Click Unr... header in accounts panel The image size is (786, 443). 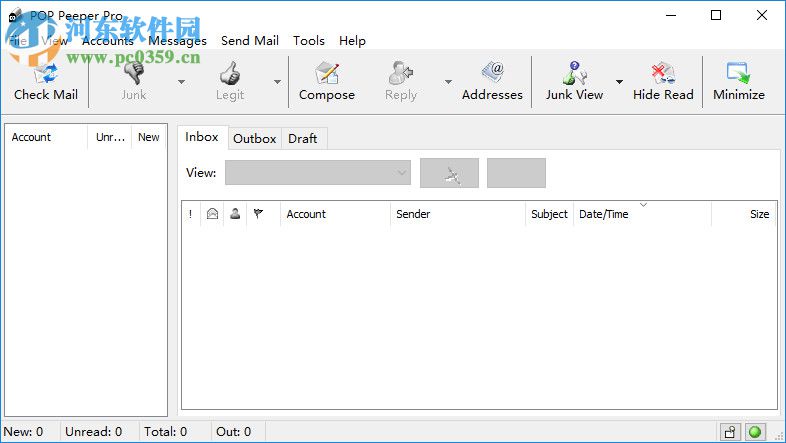tap(110, 137)
